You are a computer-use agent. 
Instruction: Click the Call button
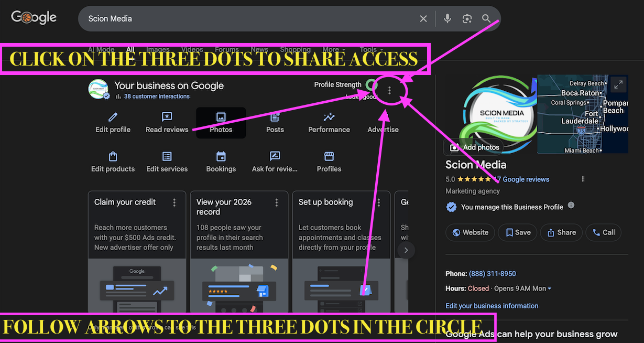click(603, 232)
